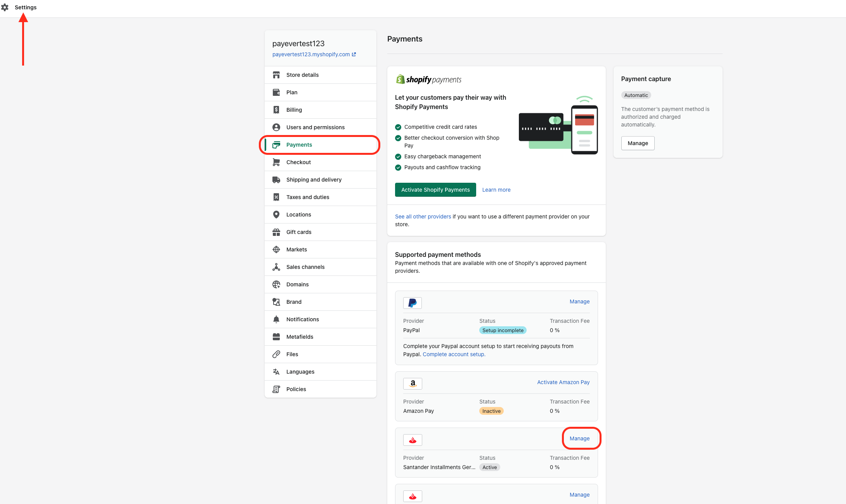Open Sales channels settings

click(x=321, y=267)
